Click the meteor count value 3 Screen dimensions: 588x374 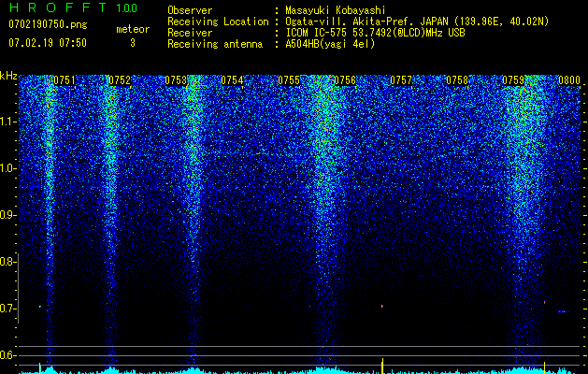133,43
